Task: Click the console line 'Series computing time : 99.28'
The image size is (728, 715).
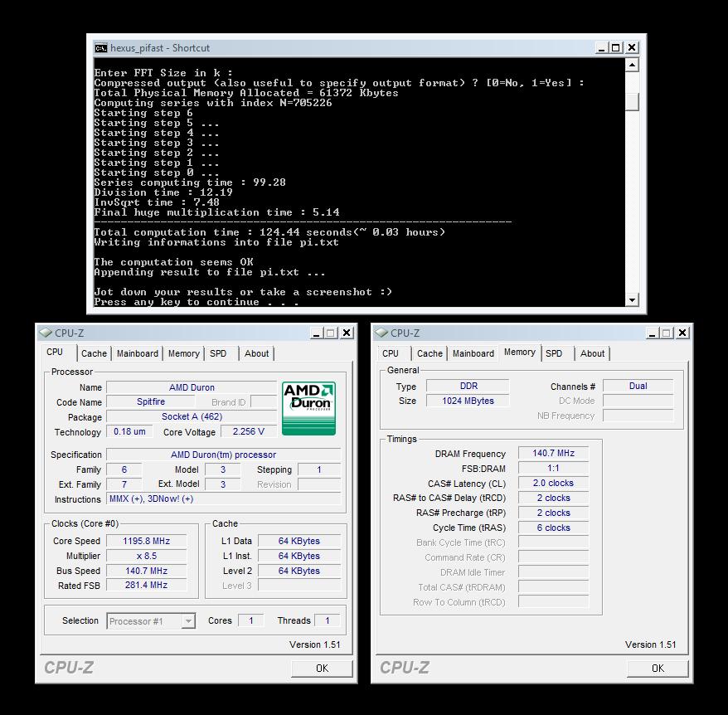Action: click(x=190, y=182)
